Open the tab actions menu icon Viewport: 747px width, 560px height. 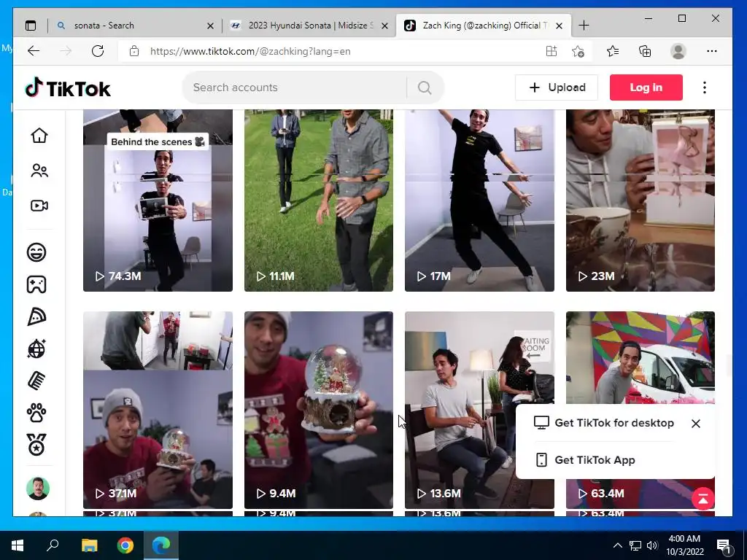(x=31, y=26)
